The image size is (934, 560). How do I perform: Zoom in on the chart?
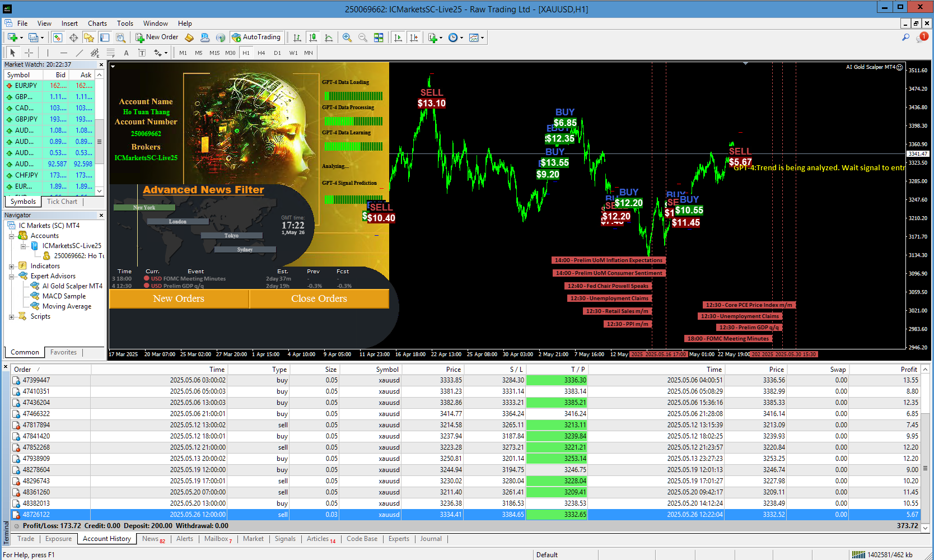pyautogui.click(x=347, y=38)
